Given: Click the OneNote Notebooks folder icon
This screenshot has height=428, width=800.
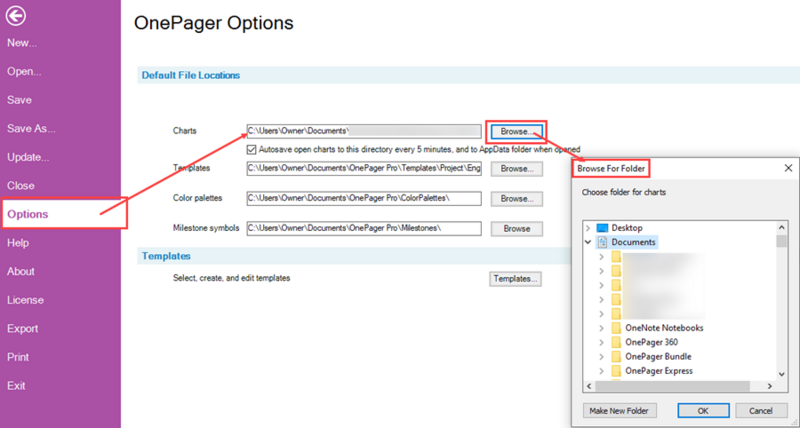Looking at the screenshot, I should tap(616, 328).
